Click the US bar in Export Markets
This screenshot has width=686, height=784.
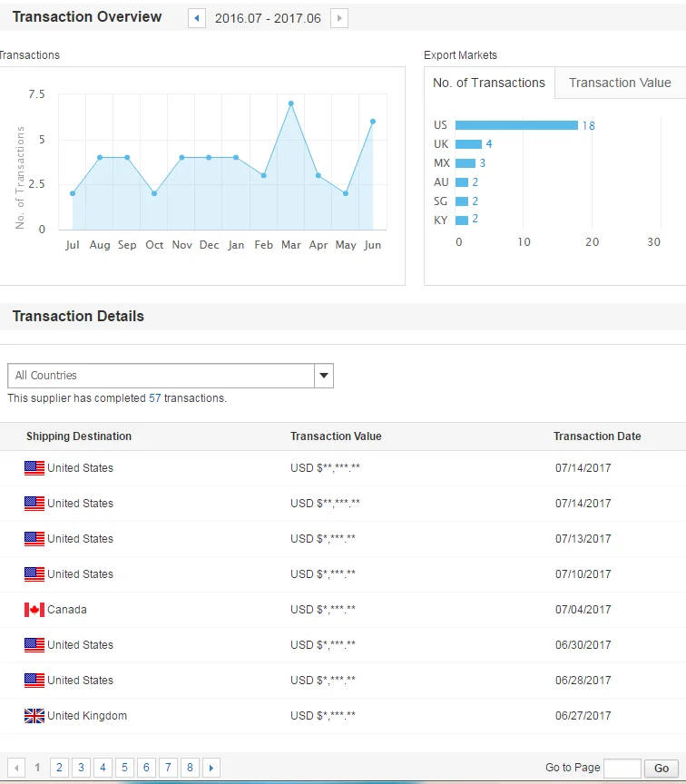tap(516, 125)
